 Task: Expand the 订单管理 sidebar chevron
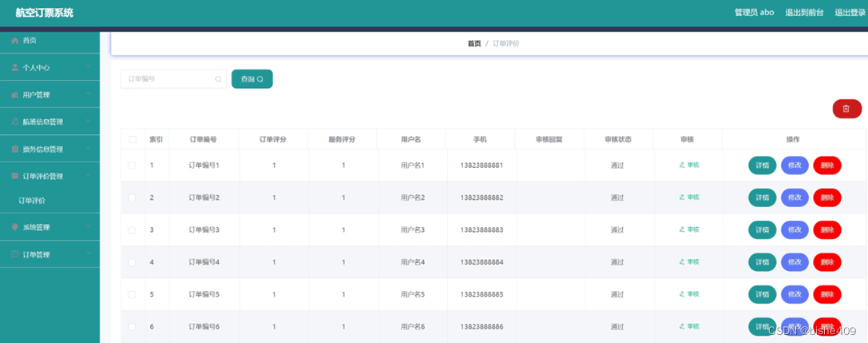tap(89, 253)
